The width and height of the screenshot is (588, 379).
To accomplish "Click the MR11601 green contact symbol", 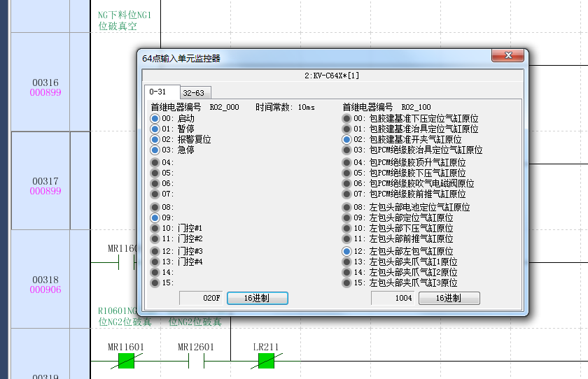I will [126, 361].
